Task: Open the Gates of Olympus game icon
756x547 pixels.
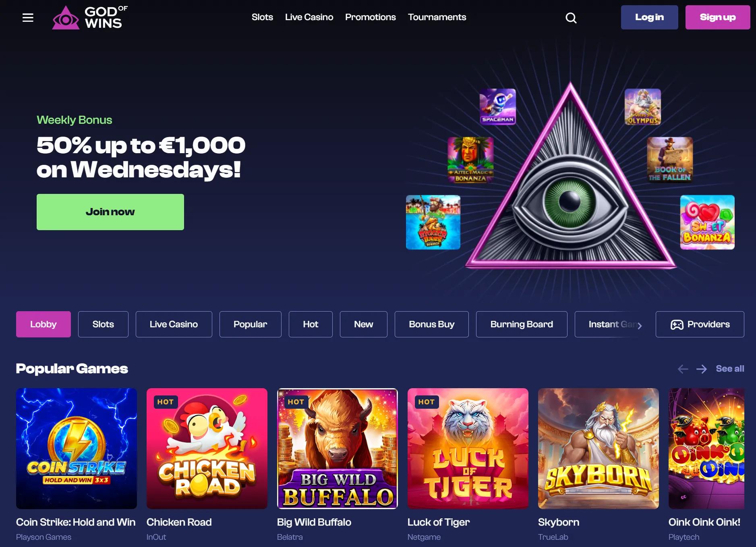Action: pyautogui.click(x=642, y=106)
